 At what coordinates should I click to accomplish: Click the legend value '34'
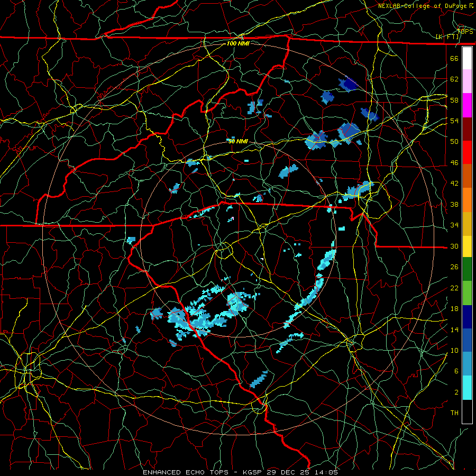(454, 225)
